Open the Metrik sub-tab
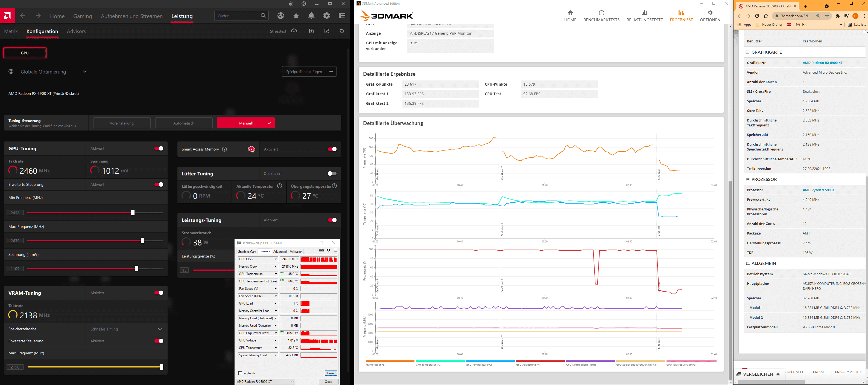 11,31
